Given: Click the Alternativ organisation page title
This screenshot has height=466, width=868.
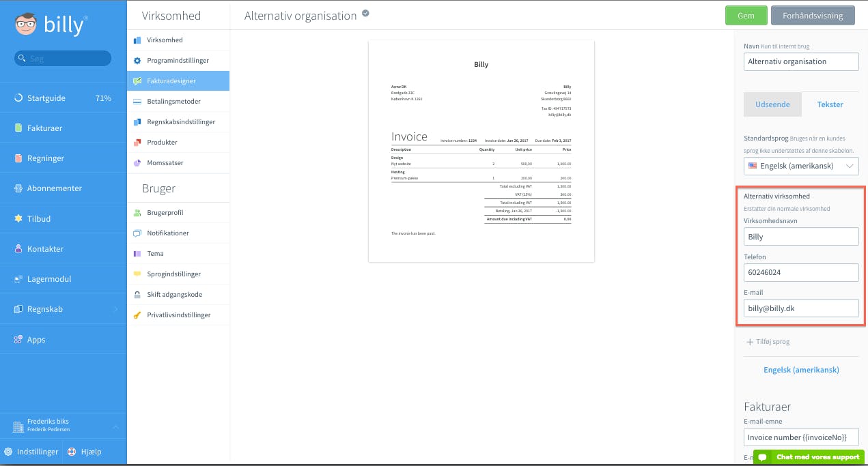Looking at the screenshot, I should pos(300,15).
